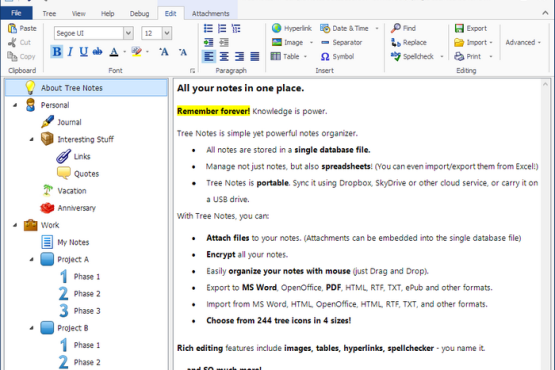Viewport: 555px width, 370px height.
Task: Collapse the ribbon with the chevron
Action: (x=545, y=13)
